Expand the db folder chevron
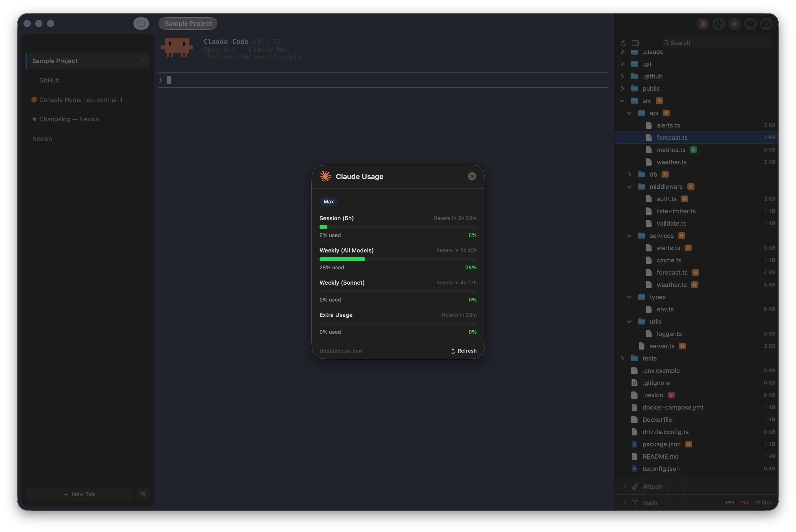Image resolution: width=796 pixels, height=532 pixels. pos(629,174)
